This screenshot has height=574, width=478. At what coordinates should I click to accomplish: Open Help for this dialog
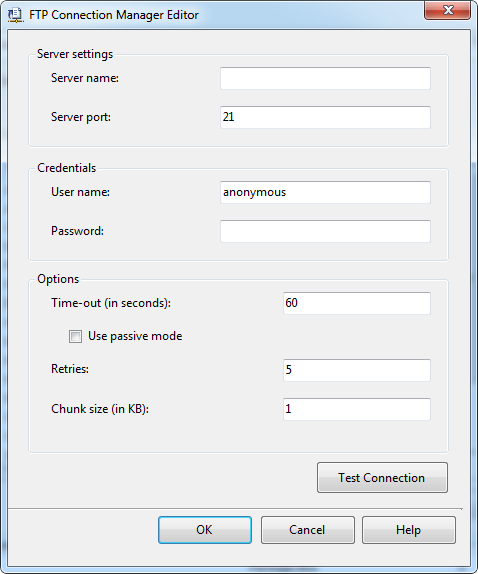point(408,530)
